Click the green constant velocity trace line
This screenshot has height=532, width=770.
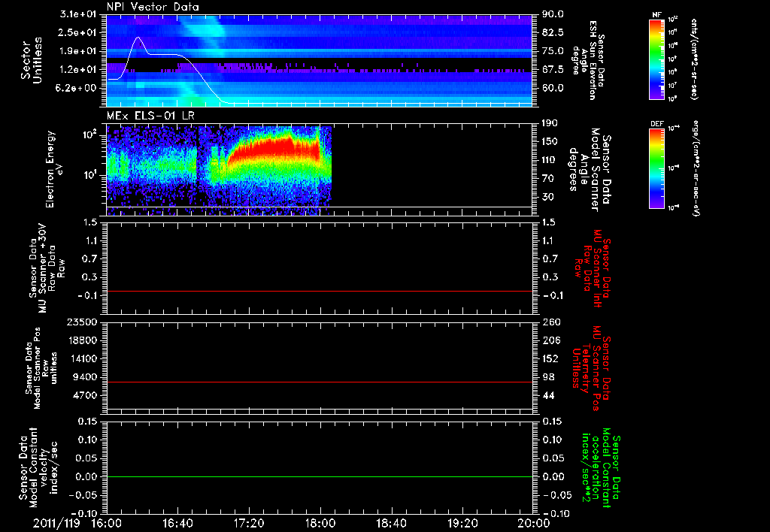(320, 476)
